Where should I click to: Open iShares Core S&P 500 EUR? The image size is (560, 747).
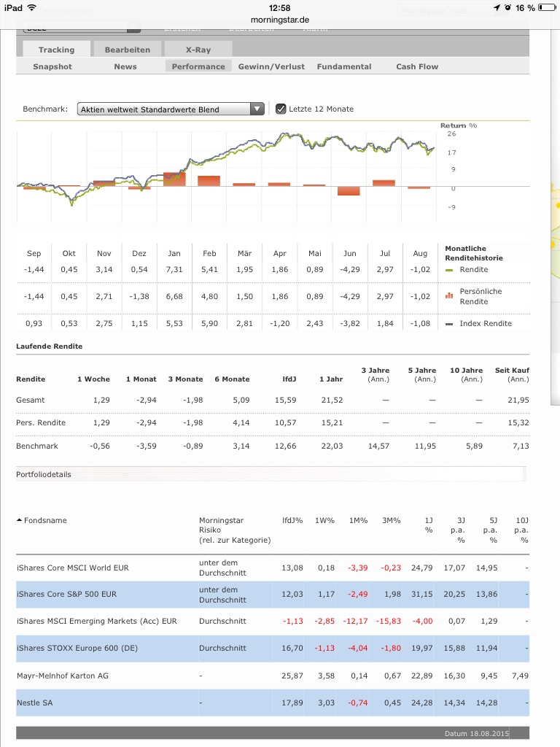pyautogui.click(x=66, y=594)
